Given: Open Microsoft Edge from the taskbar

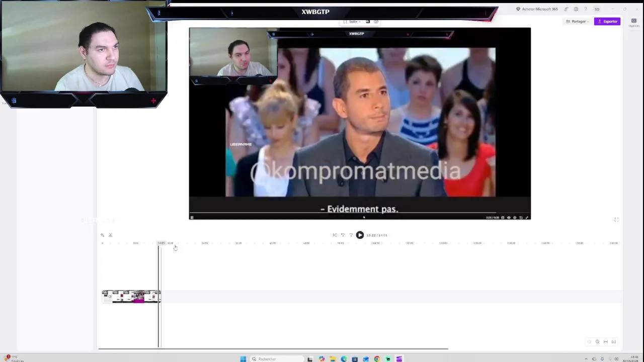Looking at the screenshot, I should pyautogui.click(x=344, y=359).
